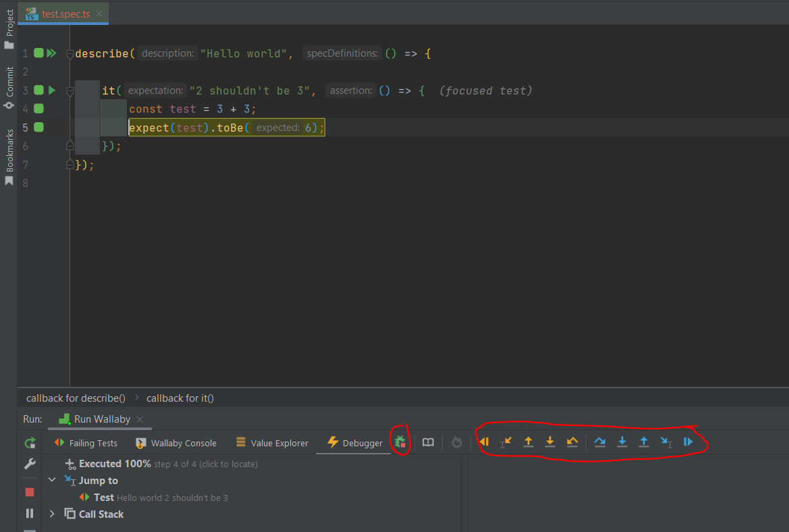789x532 pixels.
Task: Click the 'describe' keyword on line 1
Action: click(102, 53)
